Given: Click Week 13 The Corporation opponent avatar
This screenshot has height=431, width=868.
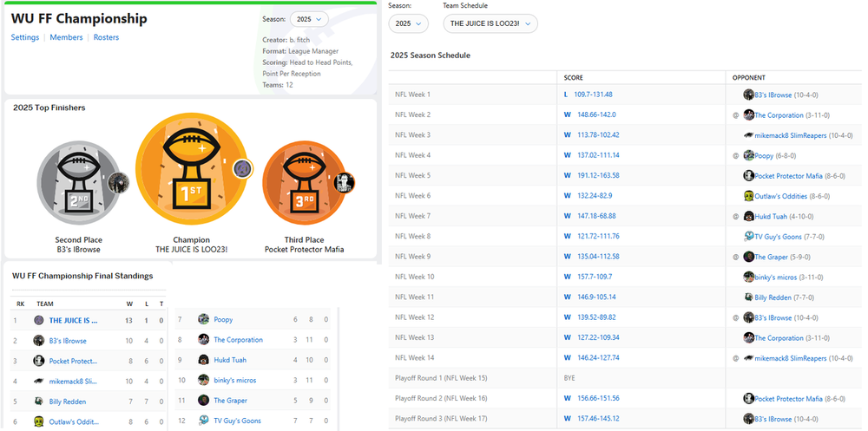Looking at the screenshot, I should click(748, 338).
